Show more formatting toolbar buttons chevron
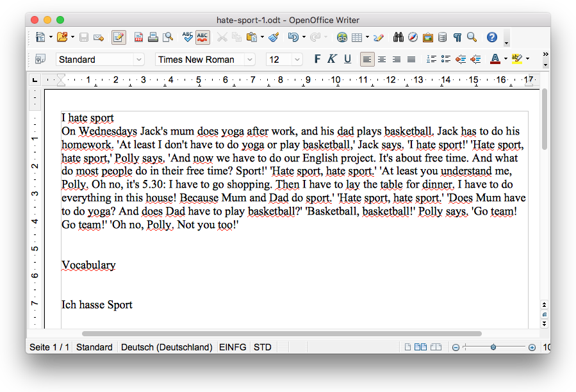The width and height of the screenshot is (576, 392). click(x=545, y=54)
